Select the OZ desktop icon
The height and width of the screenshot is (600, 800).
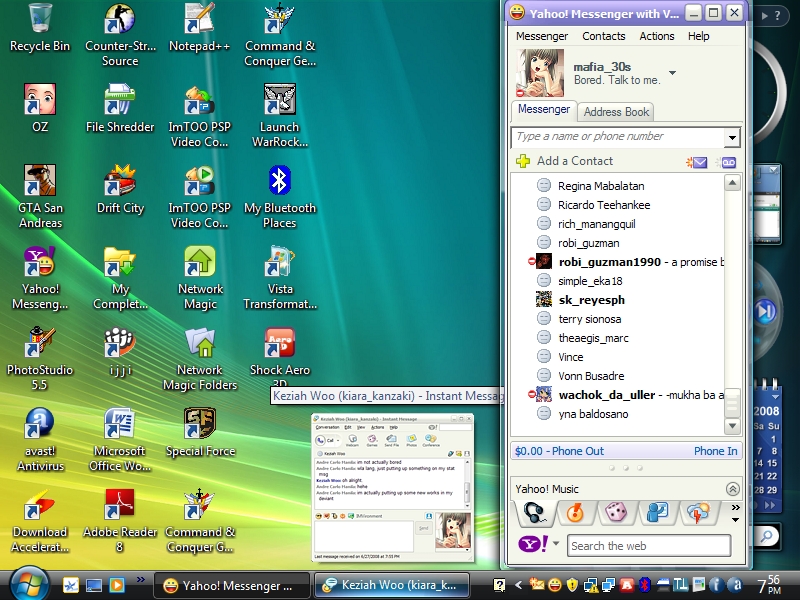(x=40, y=101)
